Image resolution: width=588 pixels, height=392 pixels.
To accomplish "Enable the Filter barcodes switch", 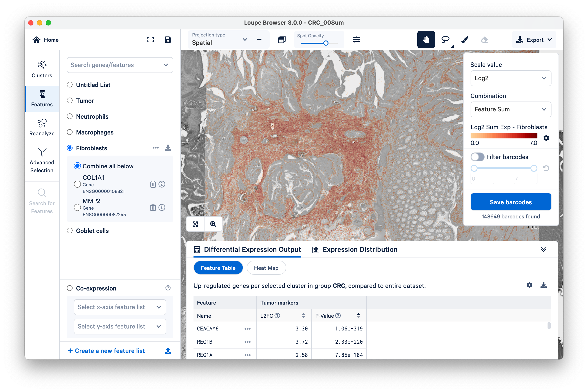I will [x=477, y=157].
